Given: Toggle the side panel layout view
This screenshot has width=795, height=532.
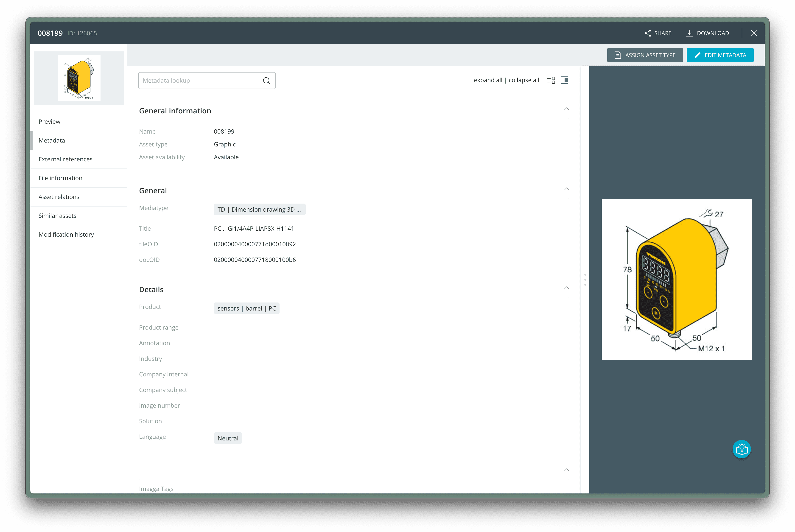Looking at the screenshot, I should click(x=565, y=80).
